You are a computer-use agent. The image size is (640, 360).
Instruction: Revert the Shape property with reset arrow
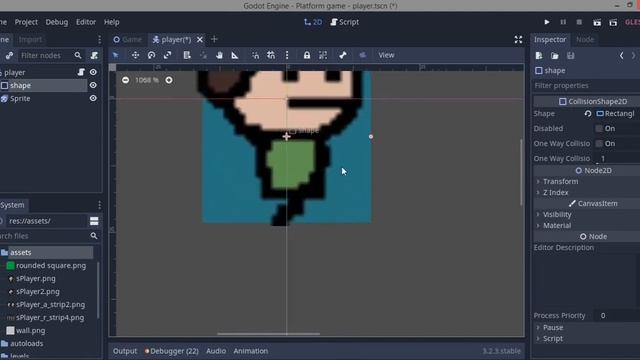[x=588, y=114]
